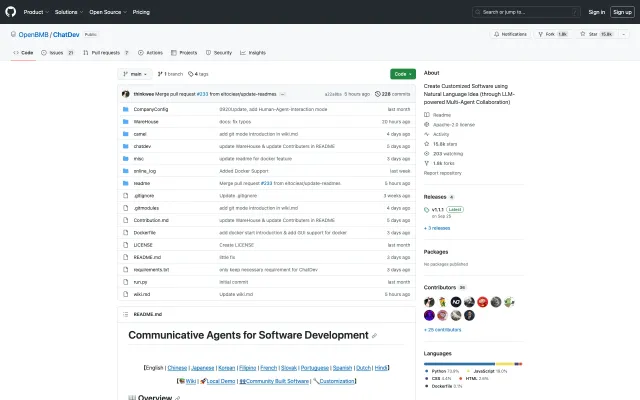Select the Code tab
640x400 pixels.
tap(23, 53)
